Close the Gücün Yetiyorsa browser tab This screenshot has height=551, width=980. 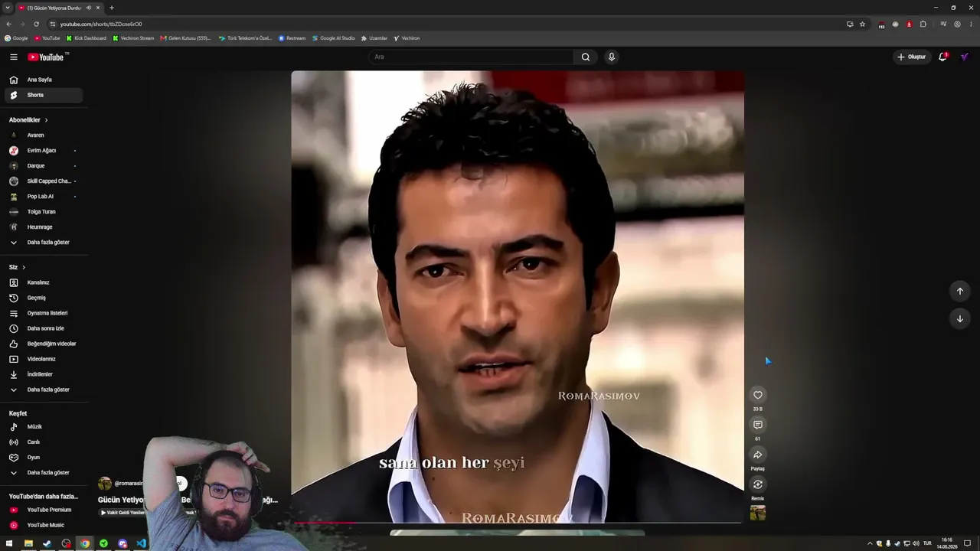click(99, 8)
